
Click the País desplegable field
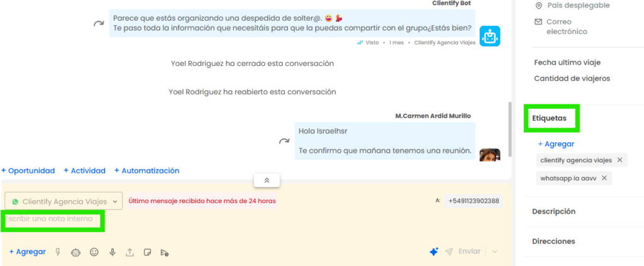(579, 5)
